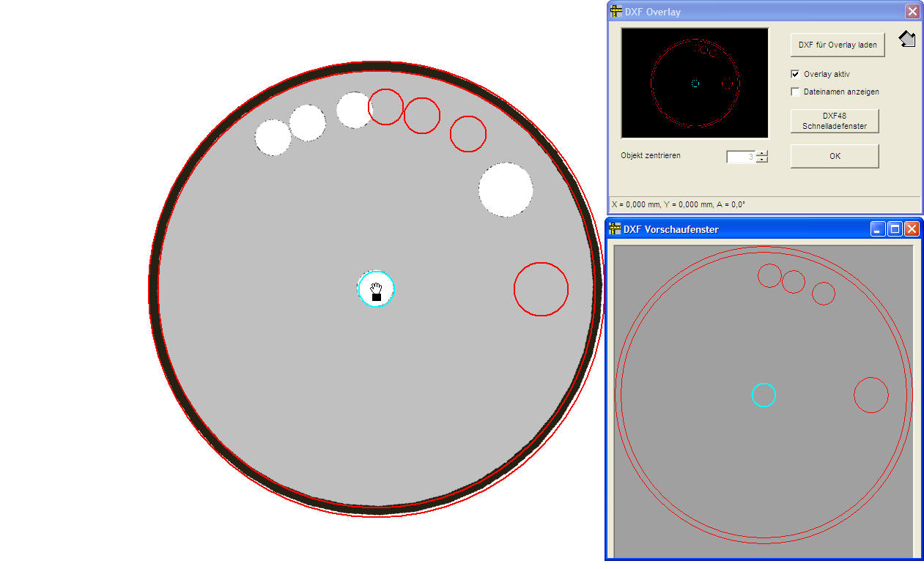The height and width of the screenshot is (569, 924).
Task: Close the DXF Vorschaufenster window
Action: [912, 229]
